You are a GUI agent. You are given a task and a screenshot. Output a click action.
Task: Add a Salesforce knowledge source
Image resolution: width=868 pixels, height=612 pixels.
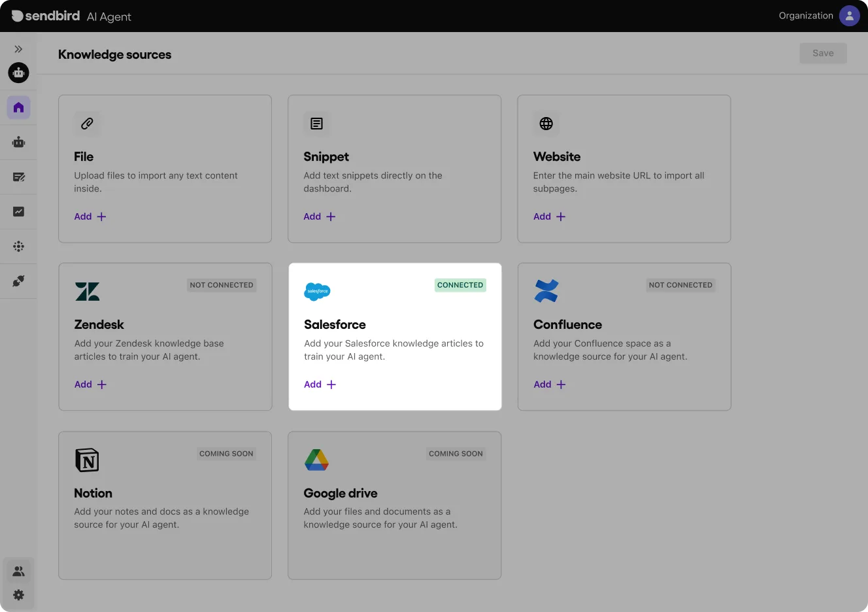tap(320, 384)
